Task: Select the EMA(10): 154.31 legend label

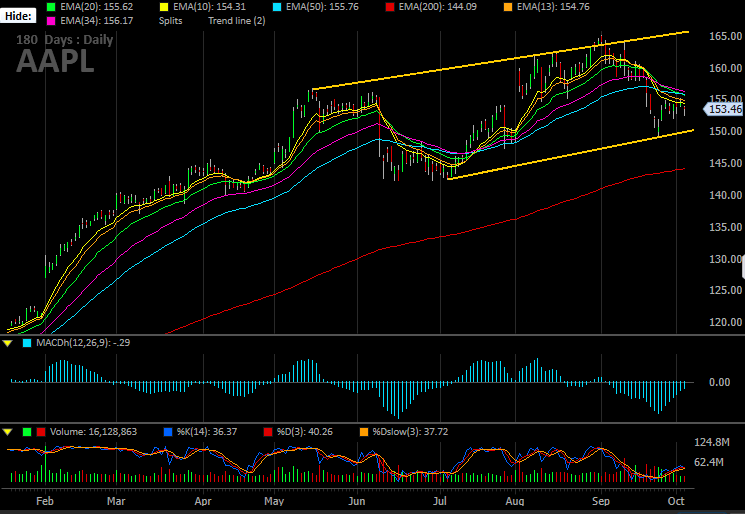Action: click(x=210, y=7)
